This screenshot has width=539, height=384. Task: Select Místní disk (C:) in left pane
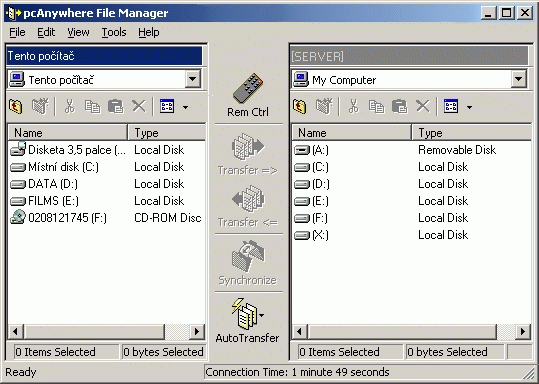pos(54,167)
